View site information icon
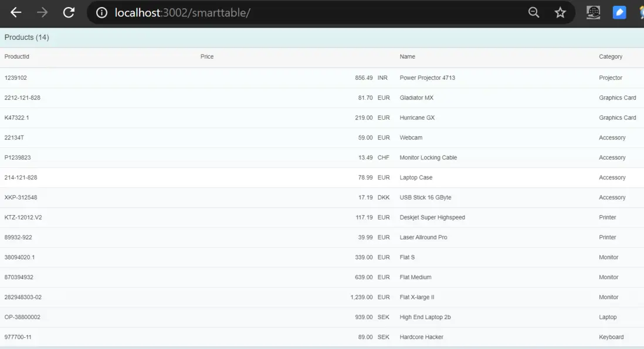 pyautogui.click(x=101, y=13)
